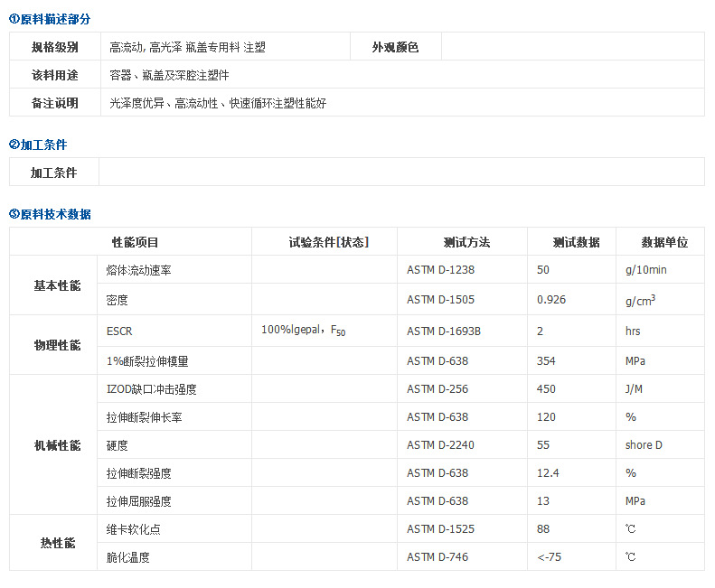Image resolution: width=715 pixels, height=588 pixels.
Task: Select the ASTM D-1238 test method cell
Action: (x=440, y=270)
